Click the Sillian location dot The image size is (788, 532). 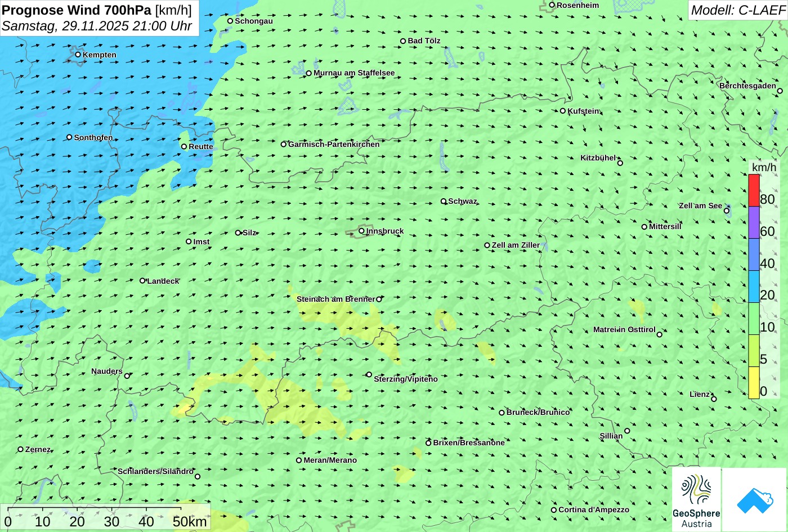pyautogui.click(x=627, y=431)
